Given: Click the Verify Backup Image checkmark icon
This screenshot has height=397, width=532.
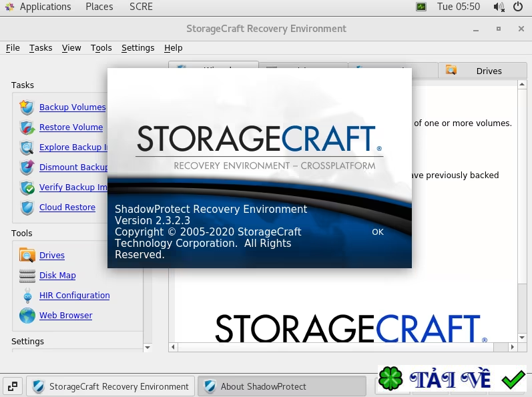Looking at the screenshot, I should [x=27, y=187].
